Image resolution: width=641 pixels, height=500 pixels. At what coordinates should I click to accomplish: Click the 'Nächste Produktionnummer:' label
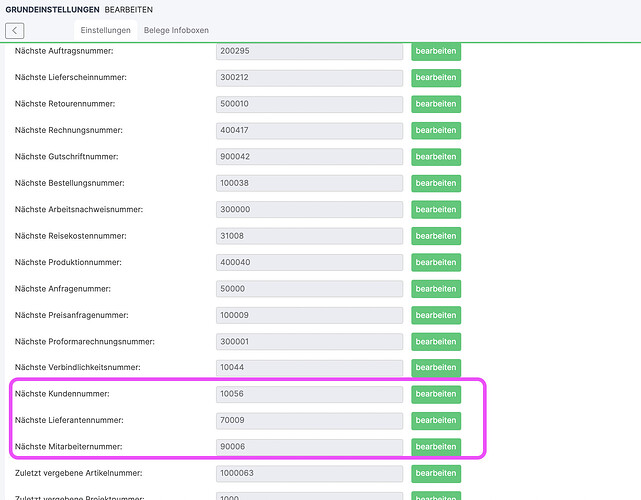click(68, 262)
